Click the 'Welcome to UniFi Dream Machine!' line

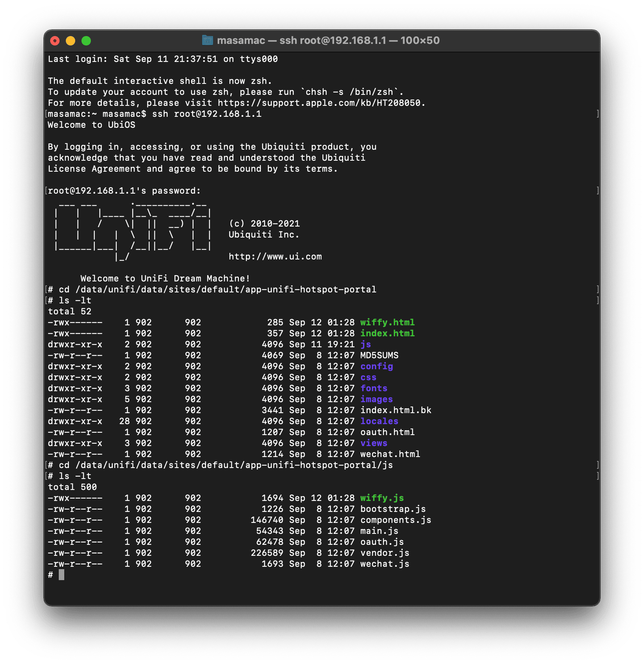165,279
